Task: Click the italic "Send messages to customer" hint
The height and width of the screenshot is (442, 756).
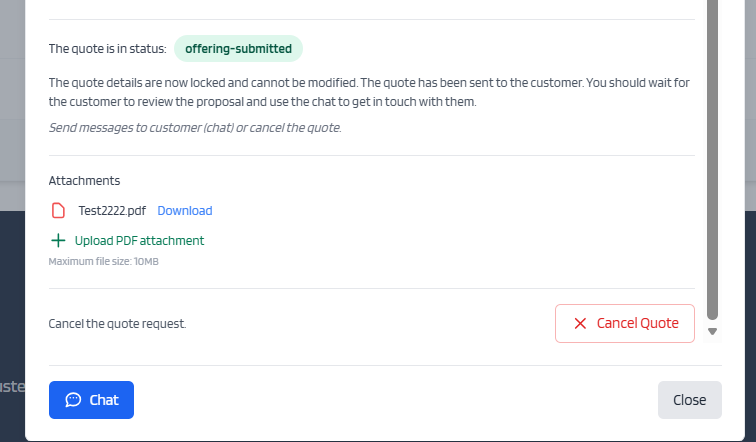Action: click(x=195, y=128)
